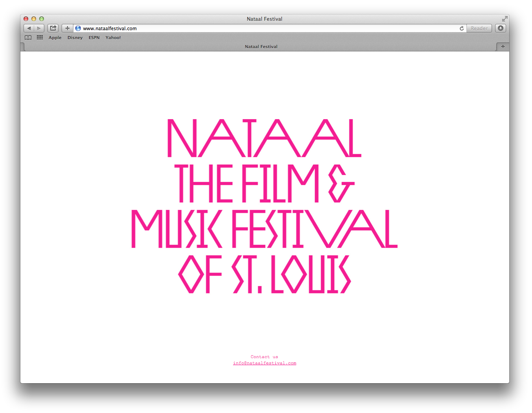
Task: Click the forward navigation arrow
Action: [x=39, y=28]
